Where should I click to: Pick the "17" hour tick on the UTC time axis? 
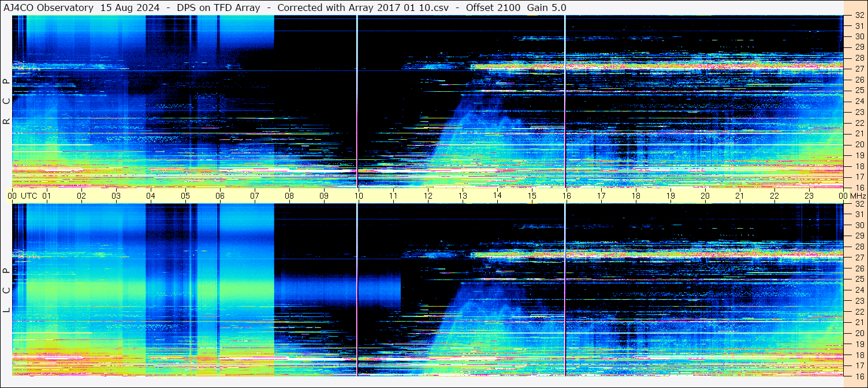pyautogui.click(x=601, y=196)
